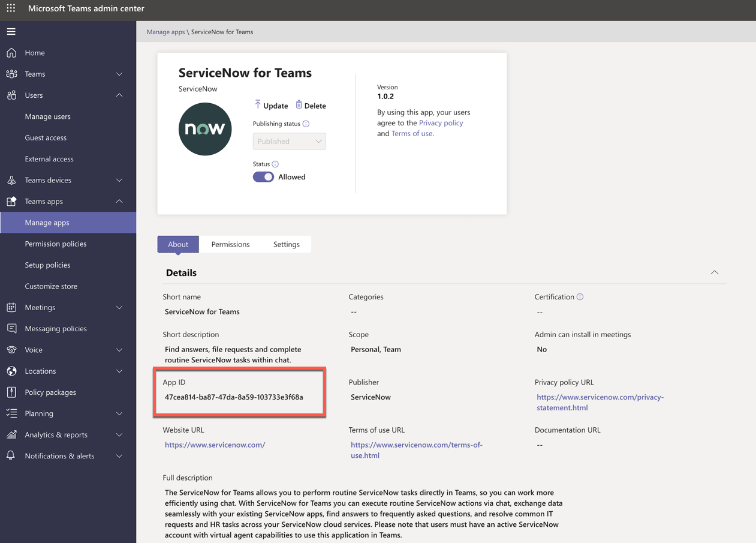Expand the Voice chevron
This screenshot has width=756, height=543.
[119, 350]
